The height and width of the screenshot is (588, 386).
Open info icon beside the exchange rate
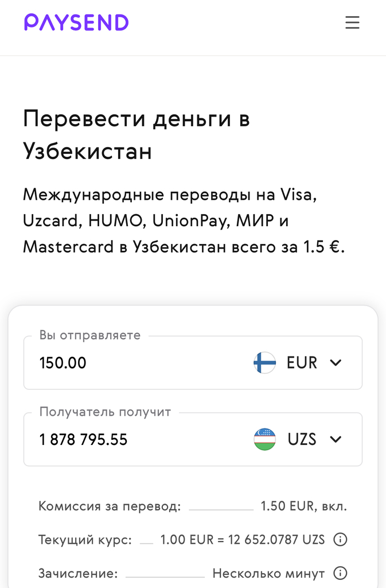pyautogui.click(x=340, y=540)
